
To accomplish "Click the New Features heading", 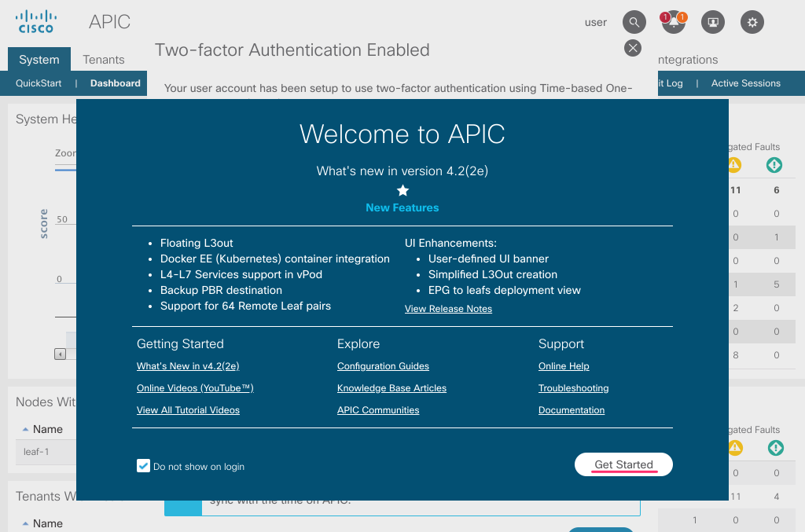I will pyautogui.click(x=402, y=207).
